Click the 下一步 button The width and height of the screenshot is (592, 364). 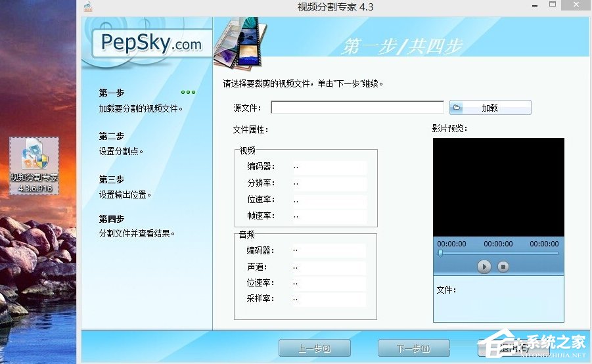pyautogui.click(x=413, y=348)
